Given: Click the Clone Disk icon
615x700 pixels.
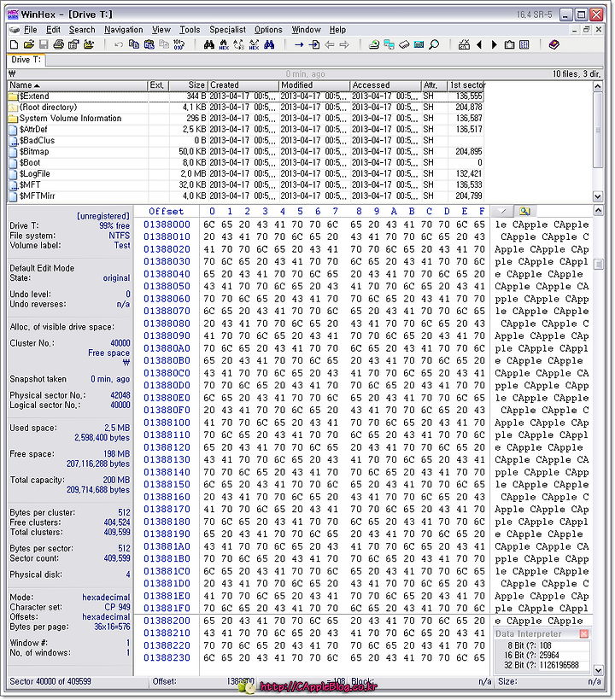Looking at the screenshot, I should pyautogui.click(x=389, y=44).
